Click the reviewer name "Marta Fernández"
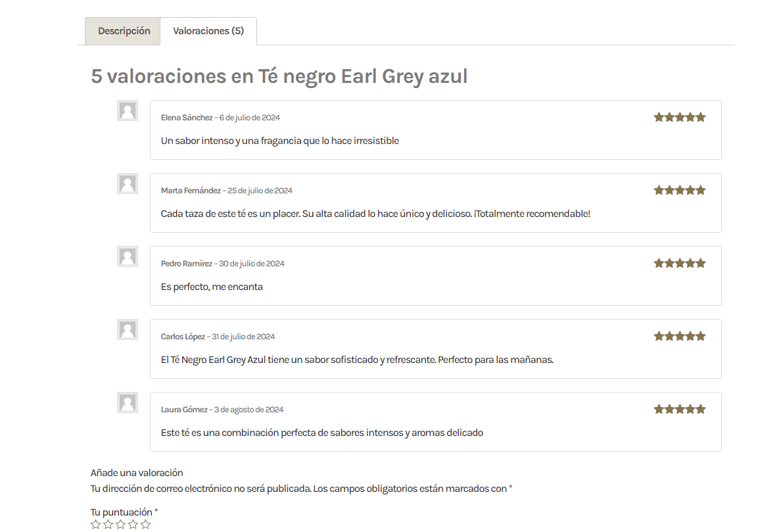 tap(191, 191)
